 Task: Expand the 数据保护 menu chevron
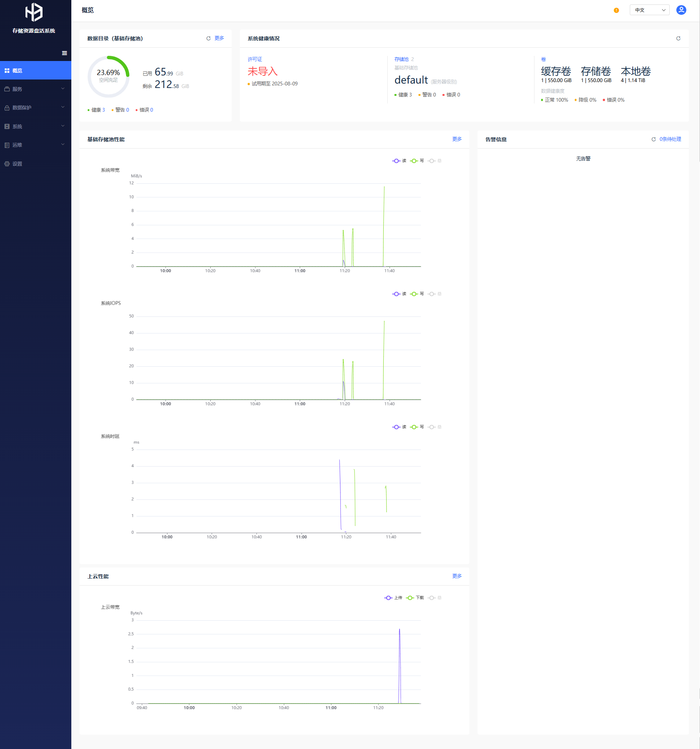63,107
